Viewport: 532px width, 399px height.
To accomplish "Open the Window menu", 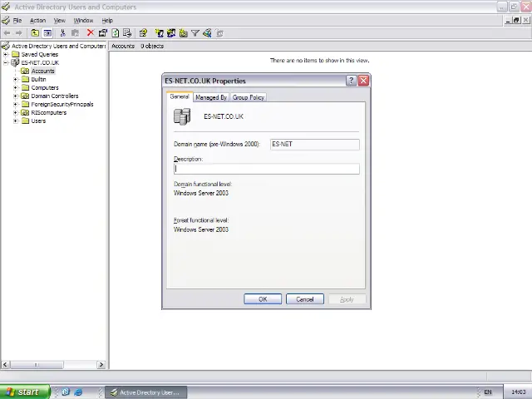I will 83,20.
